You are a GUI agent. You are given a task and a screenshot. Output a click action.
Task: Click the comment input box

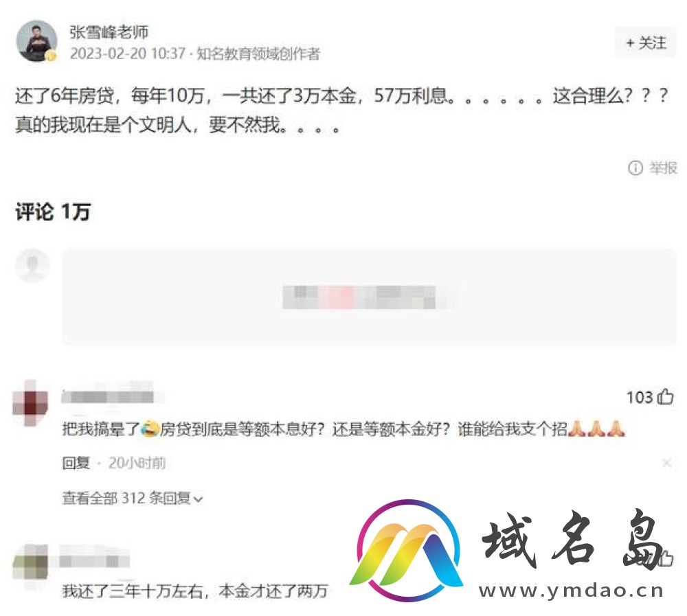[369, 297]
